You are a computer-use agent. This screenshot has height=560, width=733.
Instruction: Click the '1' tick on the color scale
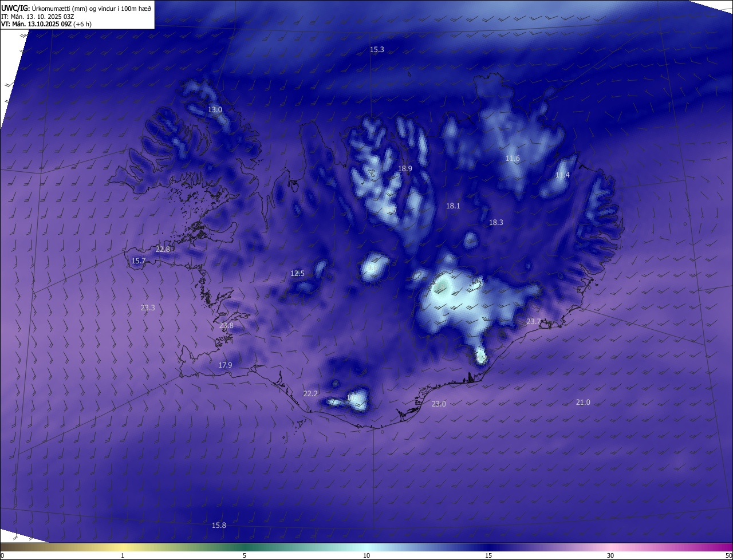(123, 556)
